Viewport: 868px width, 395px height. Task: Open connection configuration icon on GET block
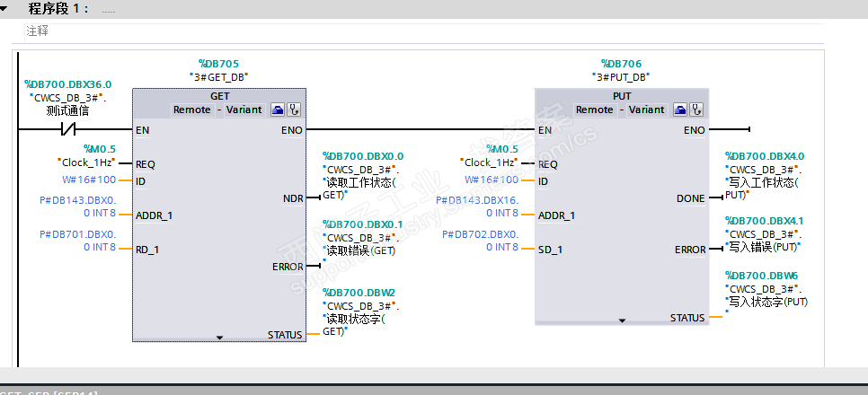pos(278,110)
